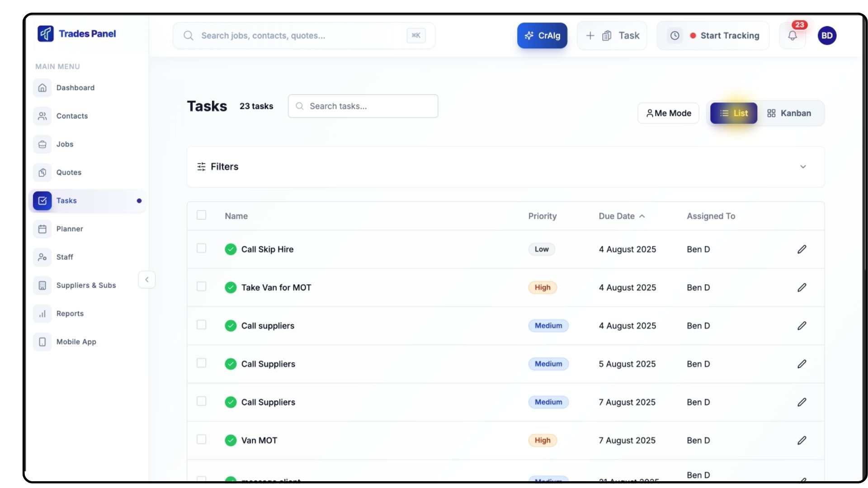Check the Call suppliers 4 August row
This screenshot has height=488, width=868.
pos(202,325)
